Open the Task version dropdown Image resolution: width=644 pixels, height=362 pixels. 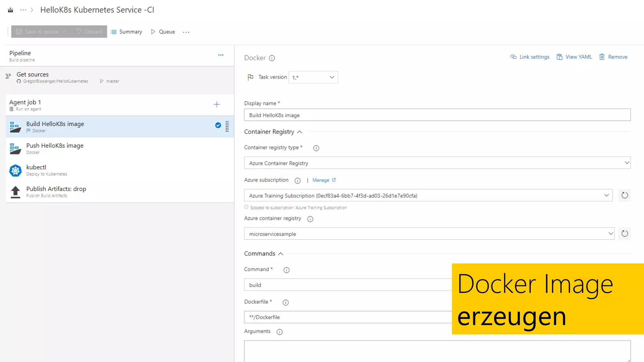coord(313,77)
